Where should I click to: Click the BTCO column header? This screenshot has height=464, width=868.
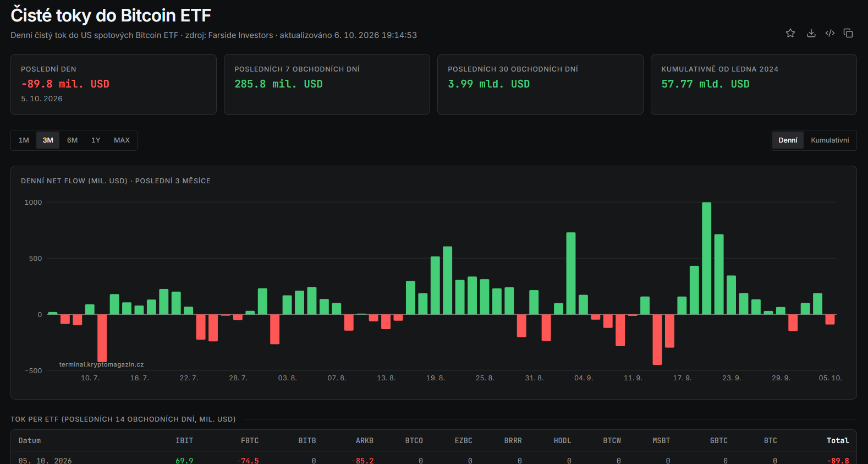[x=414, y=441]
